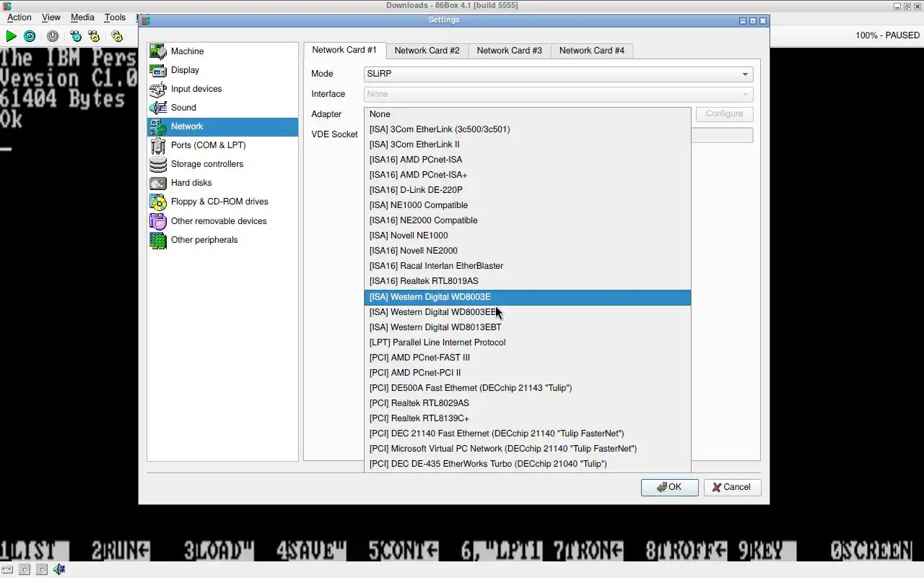This screenshot has height=578, width=924.
Task: Choose Racal Interlan EtherBlaster adapter
Action: 528,266
